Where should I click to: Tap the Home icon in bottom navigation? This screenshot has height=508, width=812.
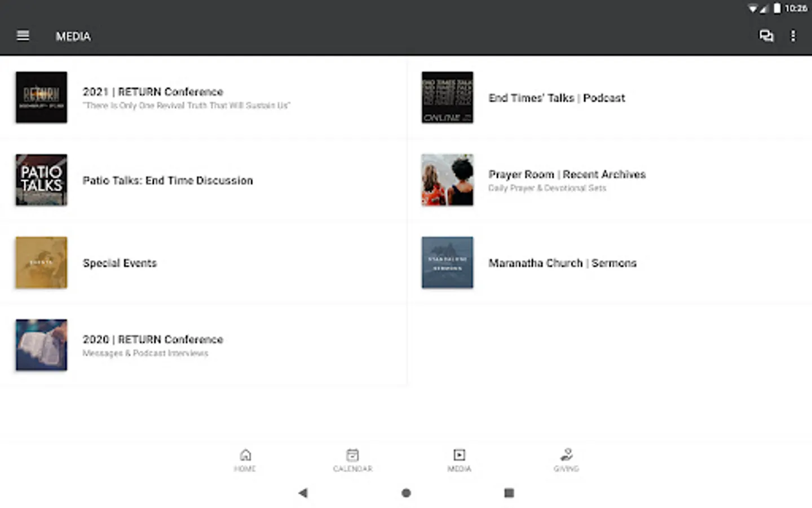click(x=245, y=455)
